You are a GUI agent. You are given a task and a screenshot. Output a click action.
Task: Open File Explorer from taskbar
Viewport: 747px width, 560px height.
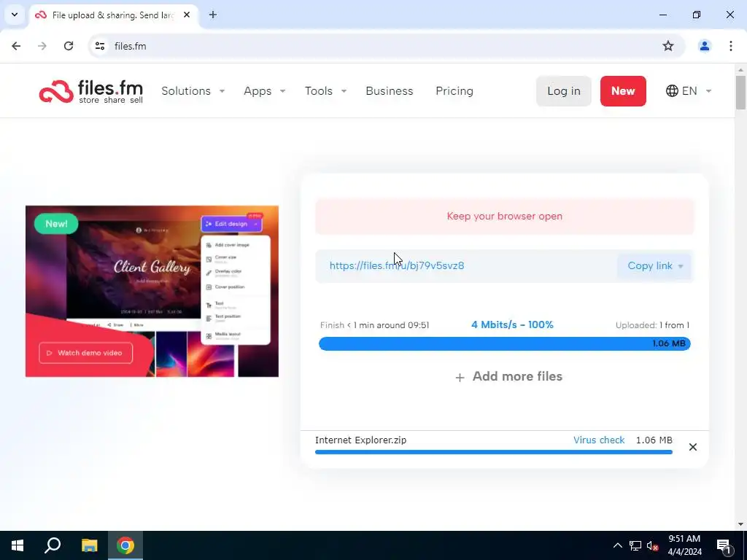89,545
